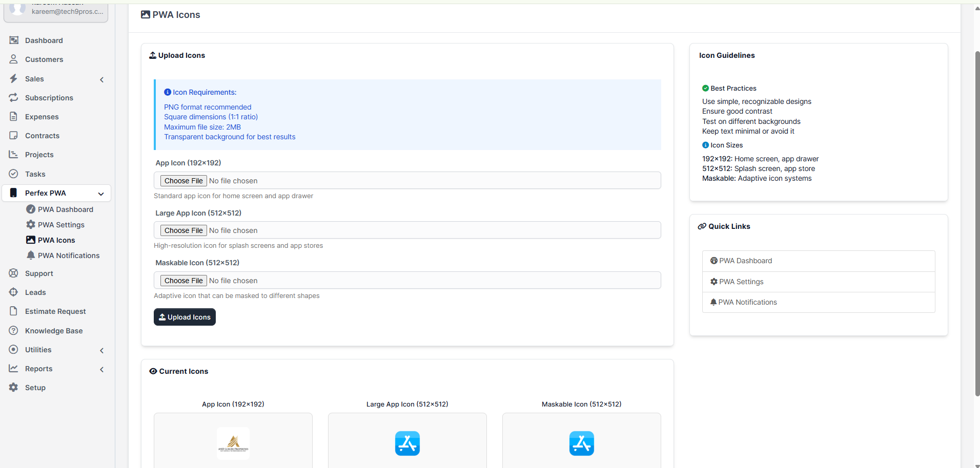
Task: Open Contracts in the sidebar
Action: [x=56, y=136]
